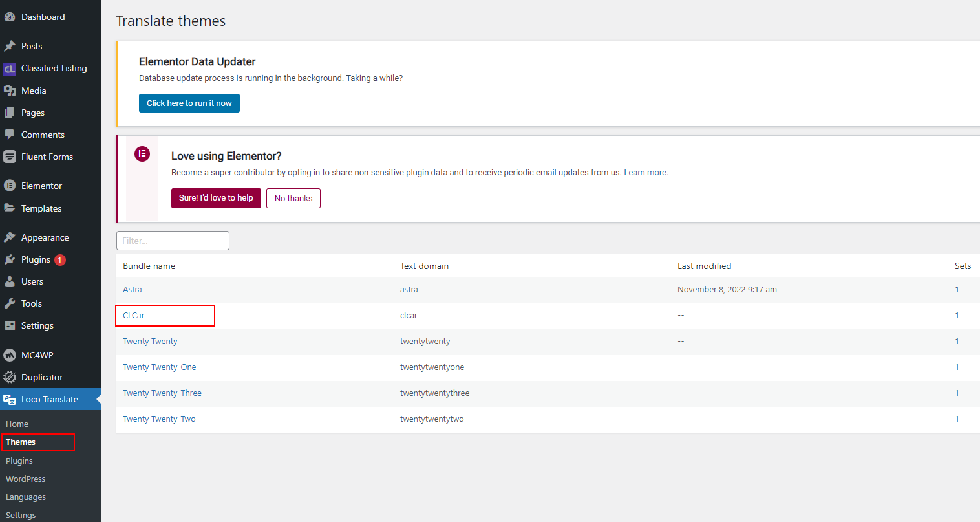The height and width of the screenshot is (522, 980).
Task: Click the Tools wrench icon
Action: (10, 303)
